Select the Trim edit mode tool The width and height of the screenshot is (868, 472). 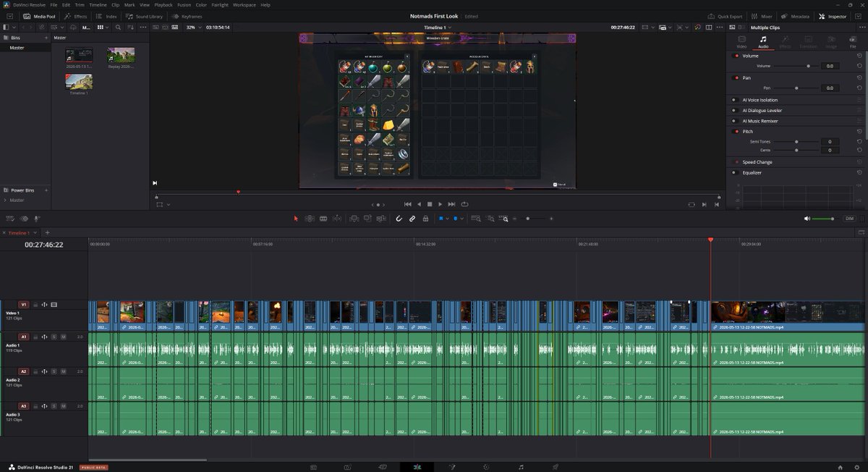310,218
